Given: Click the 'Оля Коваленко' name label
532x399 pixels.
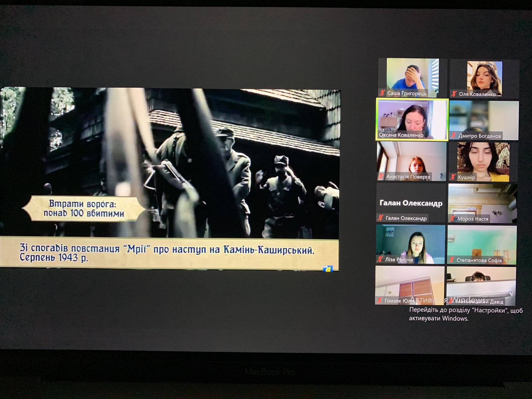Looking at the screenshot, I should click(477, 94).
